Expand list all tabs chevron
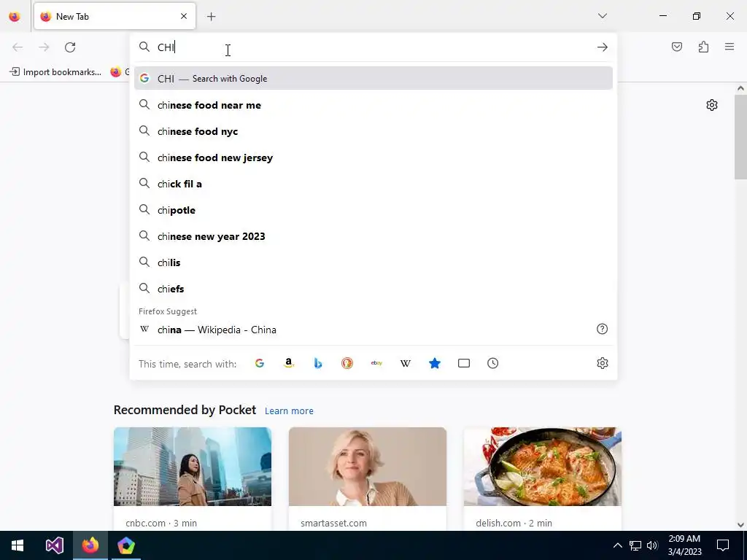The height and width of the screenshot is (560, 747). click(x=602, y=16)
